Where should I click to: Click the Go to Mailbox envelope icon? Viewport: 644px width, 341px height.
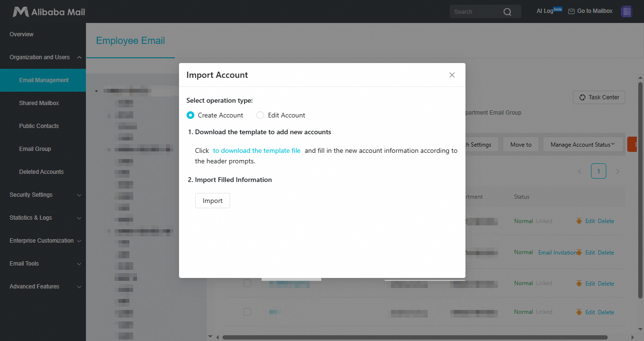[571, 11]
